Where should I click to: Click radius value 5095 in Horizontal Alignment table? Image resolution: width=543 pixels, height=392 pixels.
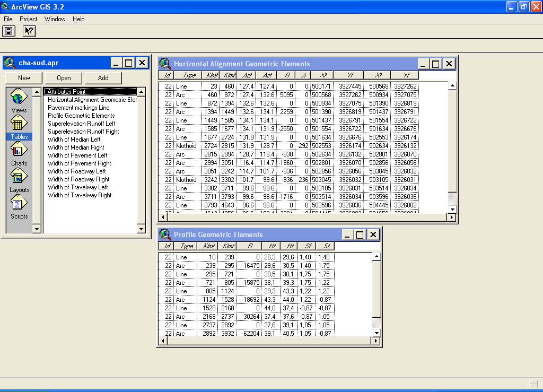(286, 95)
